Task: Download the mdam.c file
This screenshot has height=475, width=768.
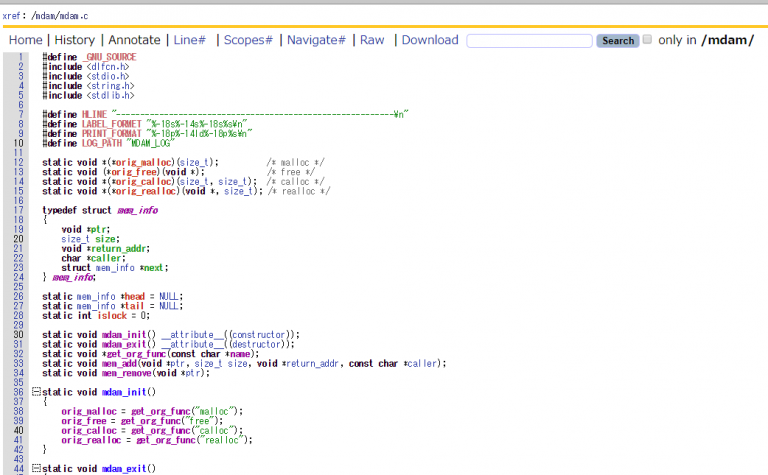Action: [430, 40]
